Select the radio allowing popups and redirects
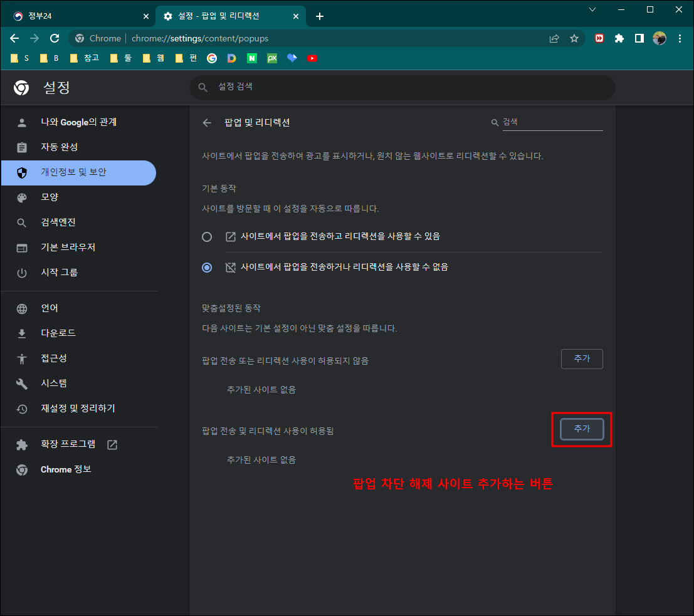This screenshot has height=616, width=694. pyautogui.click(x=207, y=236)
